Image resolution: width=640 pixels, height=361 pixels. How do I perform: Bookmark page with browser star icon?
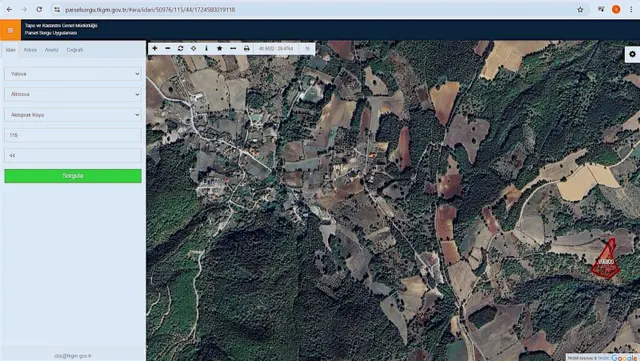580,9
